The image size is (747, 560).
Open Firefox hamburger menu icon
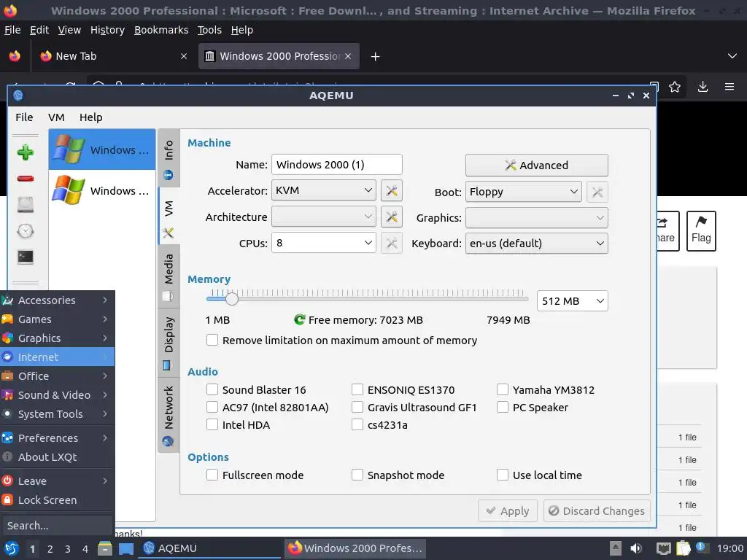coord(729,87)
